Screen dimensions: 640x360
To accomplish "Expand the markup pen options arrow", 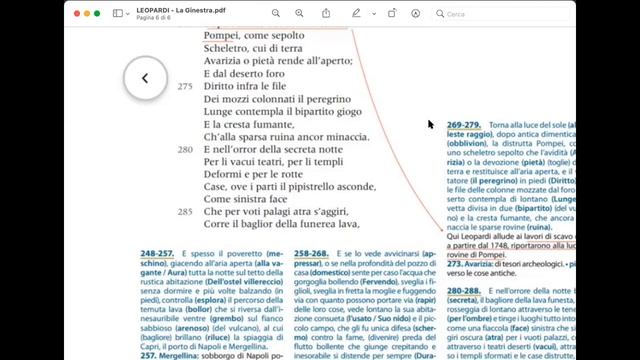I will (374, 14).
